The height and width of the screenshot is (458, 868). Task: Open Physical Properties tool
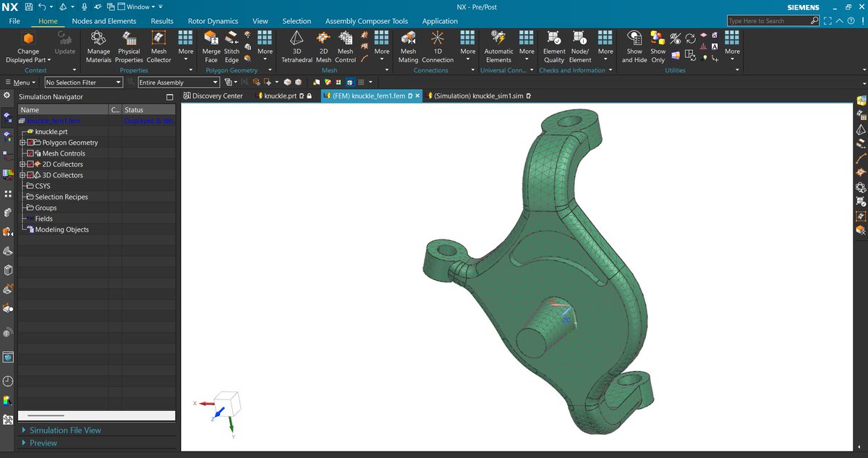(x=129, y=47)
